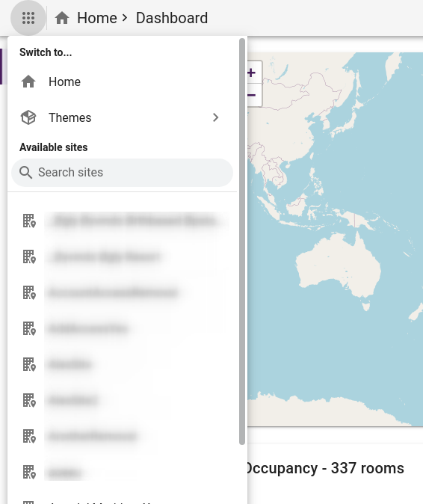Image resolution: width=423 pixels, height=504 pixels.
Task: Click the 'Switch to...' heading
Action: coord(46,52)
